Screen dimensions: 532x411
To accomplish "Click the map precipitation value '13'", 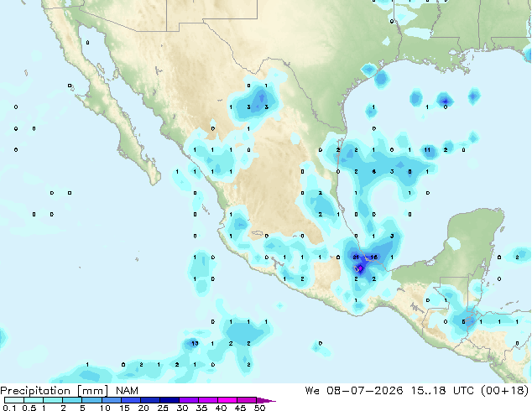I will pyautogui.click(x=195, y=343).
